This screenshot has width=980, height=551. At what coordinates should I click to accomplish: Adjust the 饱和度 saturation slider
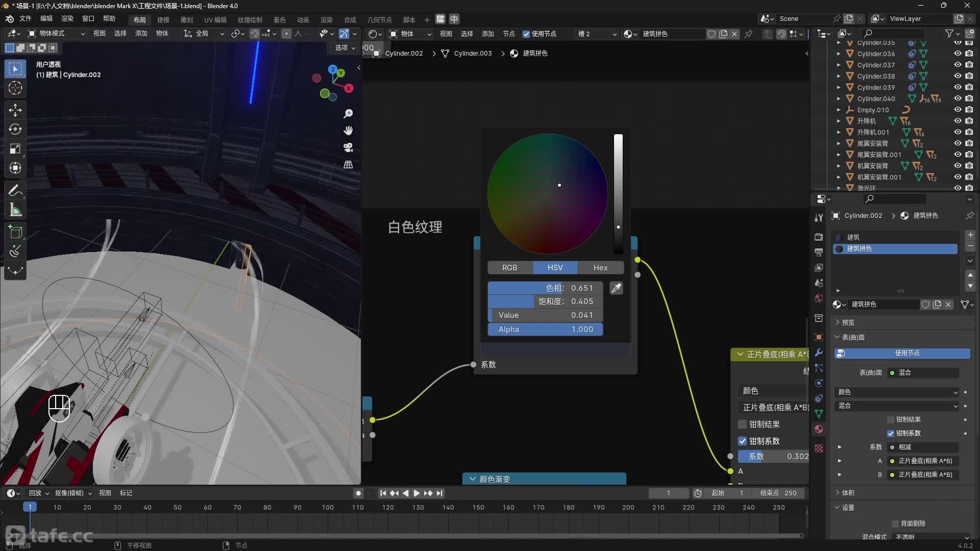545,302
